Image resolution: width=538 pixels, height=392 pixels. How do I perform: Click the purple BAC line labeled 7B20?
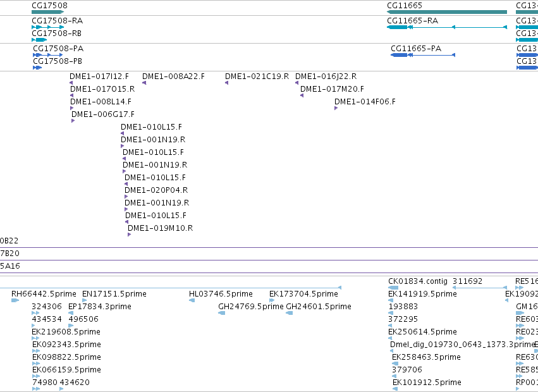click(x=269, y=260)
